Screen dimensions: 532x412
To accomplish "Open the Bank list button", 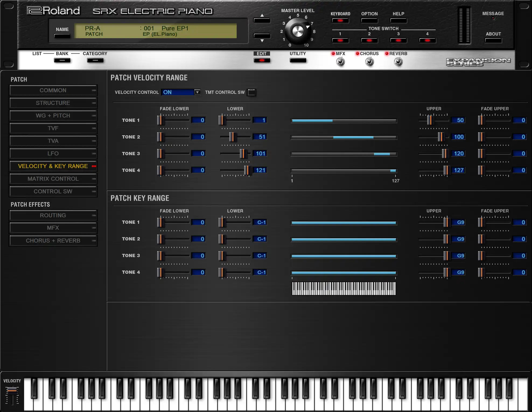I will click(62, 60).
